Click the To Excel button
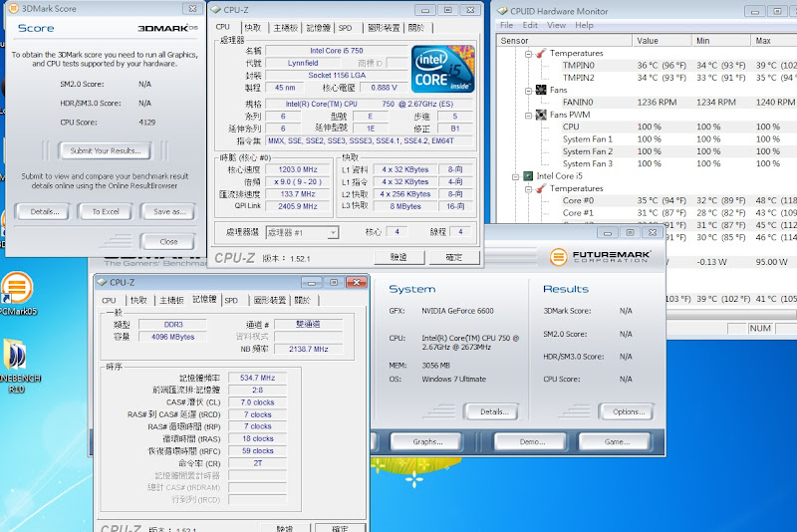The image size is (797, 532). click(106, 212)
